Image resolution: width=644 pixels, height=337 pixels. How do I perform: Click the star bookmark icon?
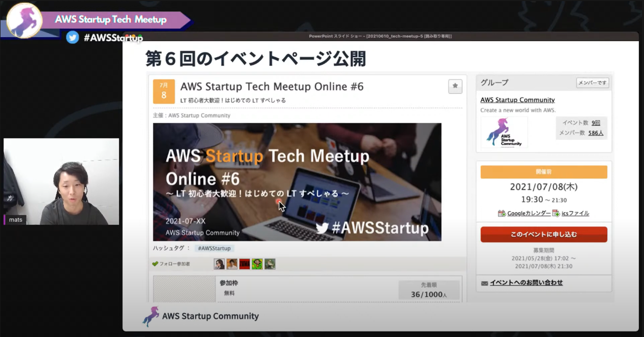[455, 86]
